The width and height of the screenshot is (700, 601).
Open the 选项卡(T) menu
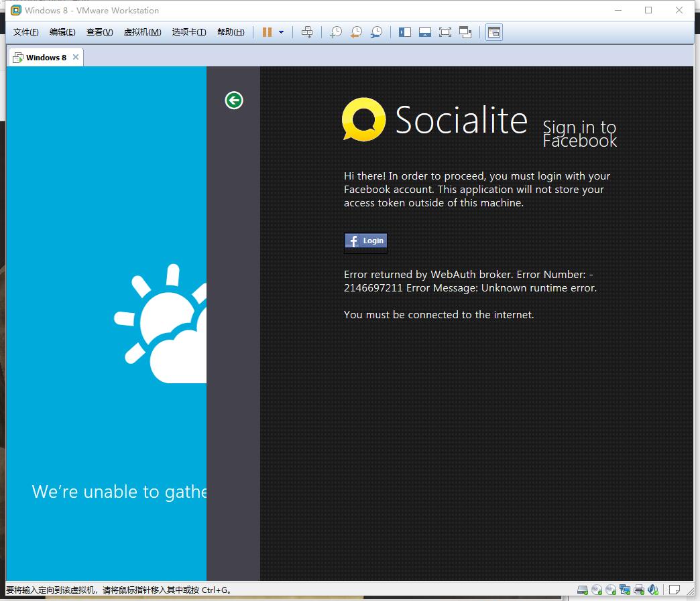click(189, 32)
